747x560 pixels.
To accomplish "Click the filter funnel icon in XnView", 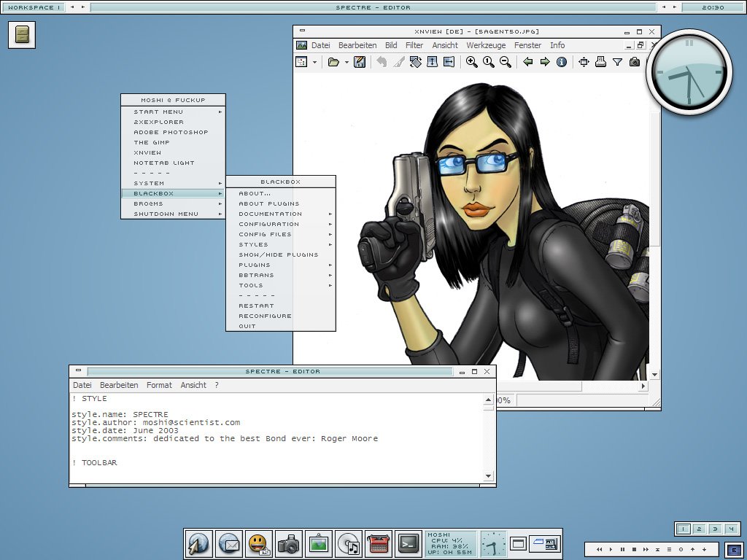I will 617,62.
